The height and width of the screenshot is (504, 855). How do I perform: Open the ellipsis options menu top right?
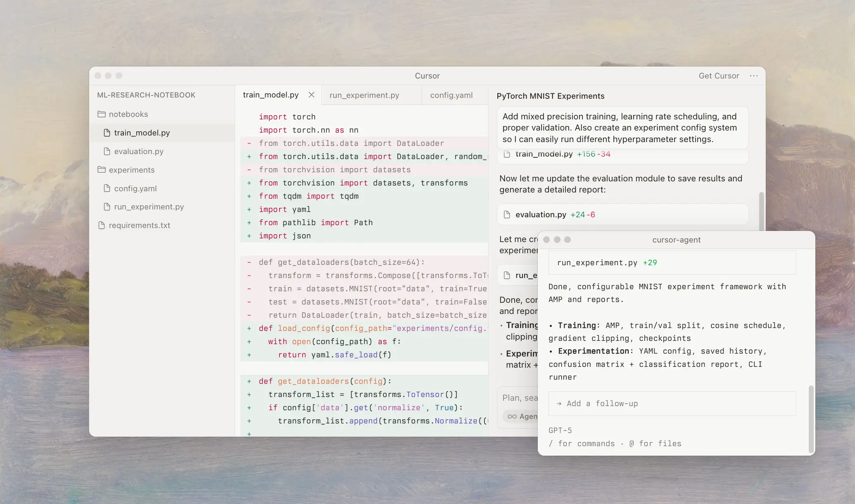click(754, 76)
